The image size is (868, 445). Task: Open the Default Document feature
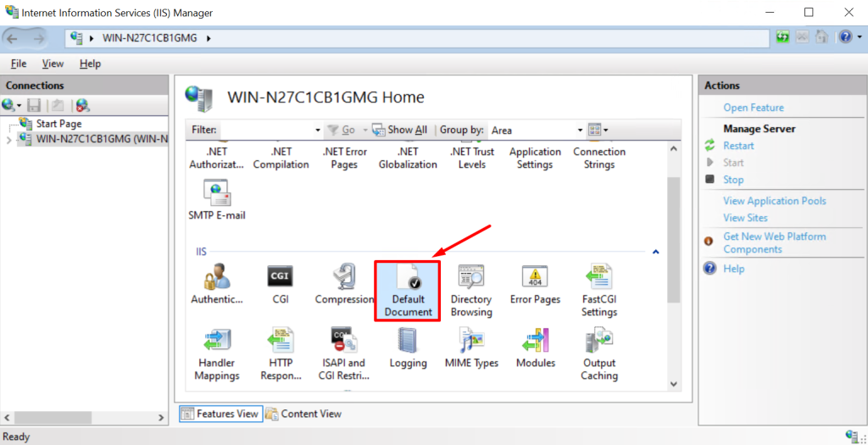tap(408, 290)
